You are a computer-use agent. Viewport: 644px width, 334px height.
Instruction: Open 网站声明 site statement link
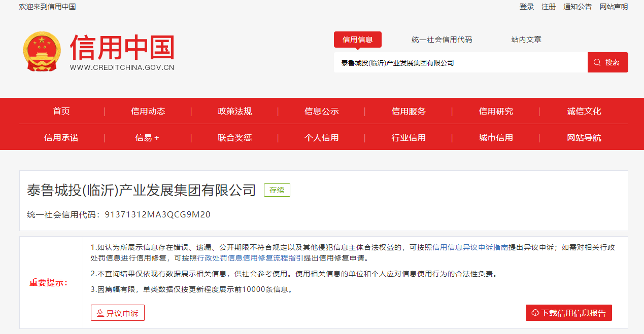pyautogui.click(x=614, y=7)
